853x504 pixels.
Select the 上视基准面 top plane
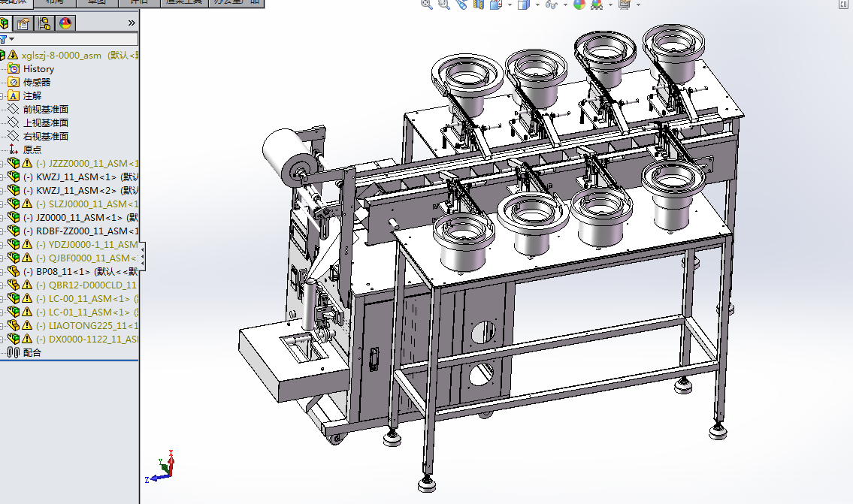(46, 123)
